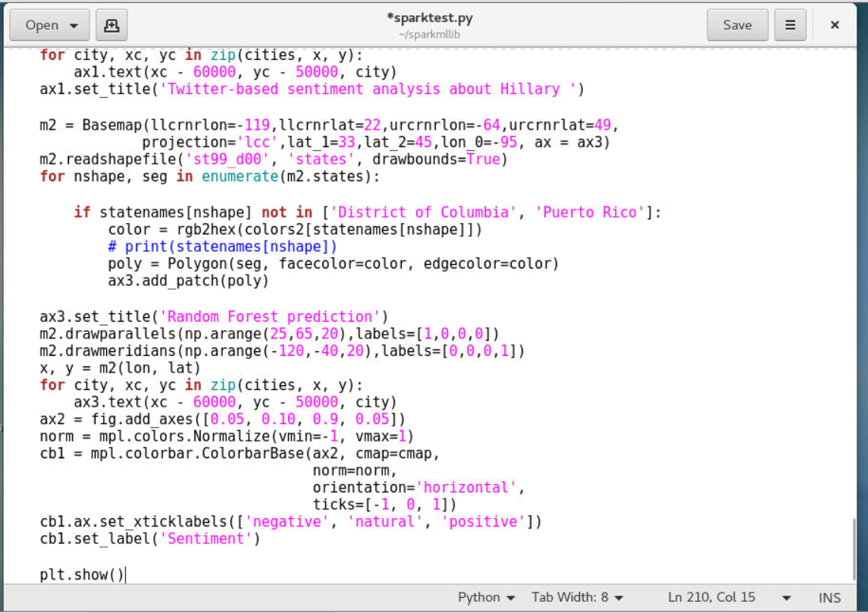The height and width of the screenshot is (613, 868).
Task: Click the *sparktest.py window title
Action: pyautogui.click(x=430, y=17)
